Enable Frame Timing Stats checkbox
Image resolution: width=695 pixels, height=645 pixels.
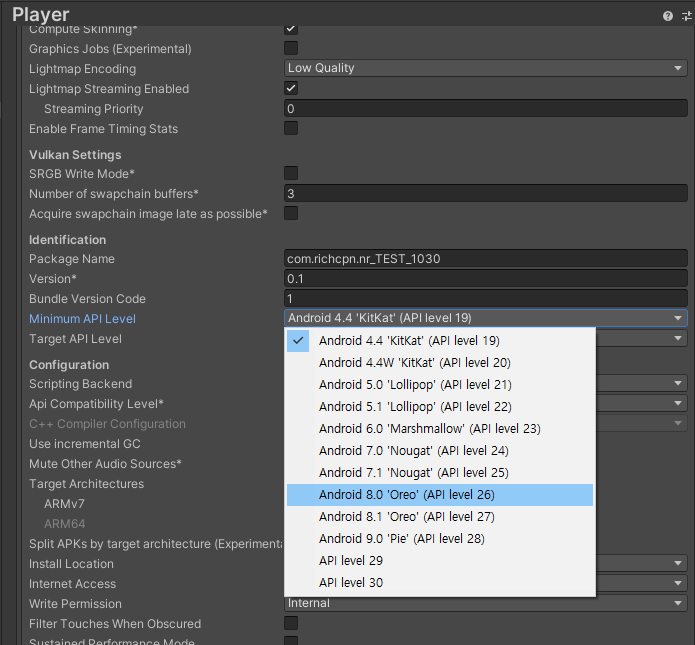pyautogui.click(x=291, y=128)
